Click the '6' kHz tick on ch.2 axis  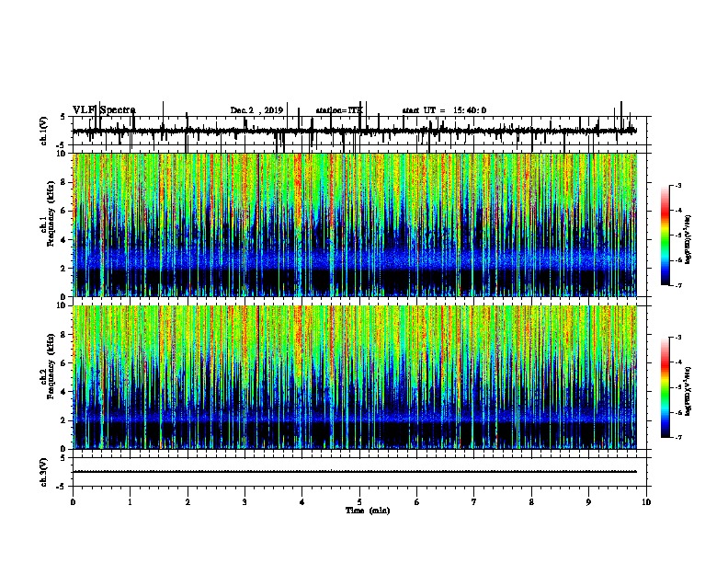[x=64, y=363]
